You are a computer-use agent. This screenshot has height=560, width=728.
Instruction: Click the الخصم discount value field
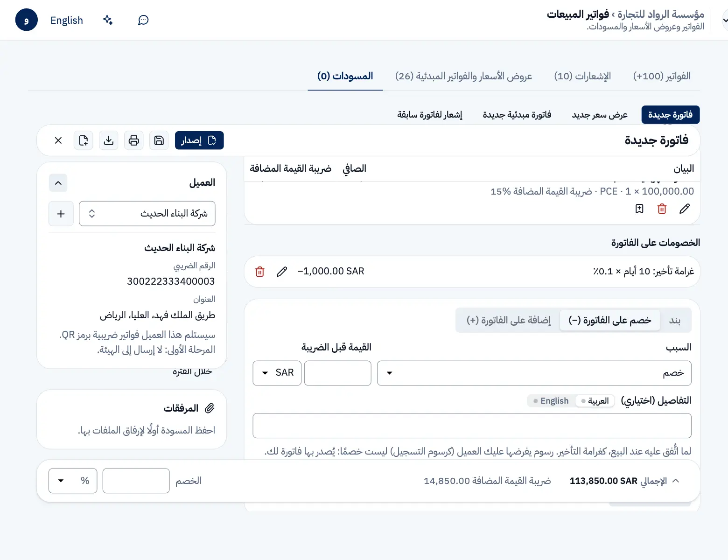136,481
